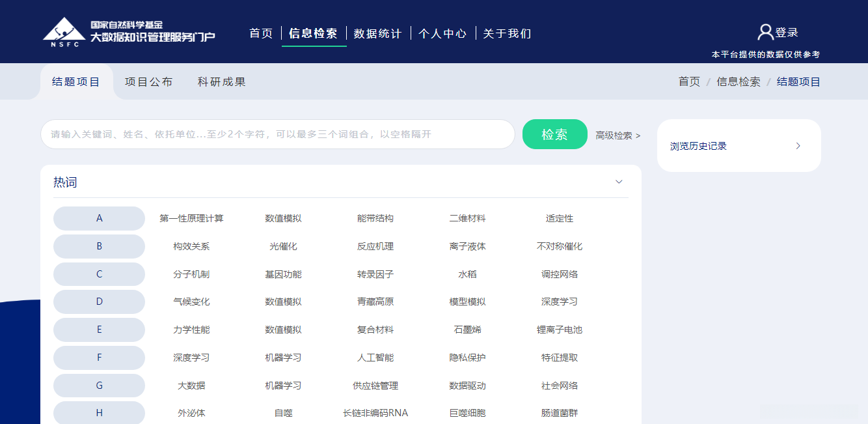Click the user login avatar icon
Image resolution: width=868 pixels, height=424 pixels.
pyautogui.click(x=766, y=32)
